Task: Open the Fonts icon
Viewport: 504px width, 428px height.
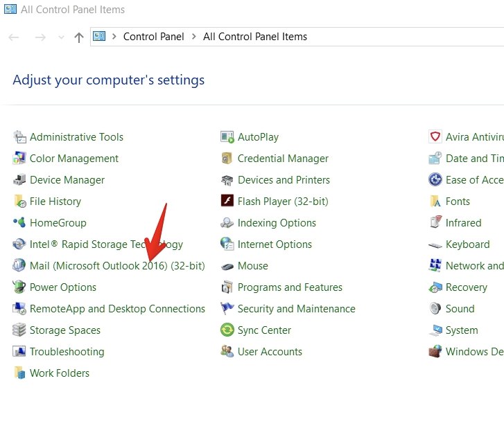Action: 435,202
